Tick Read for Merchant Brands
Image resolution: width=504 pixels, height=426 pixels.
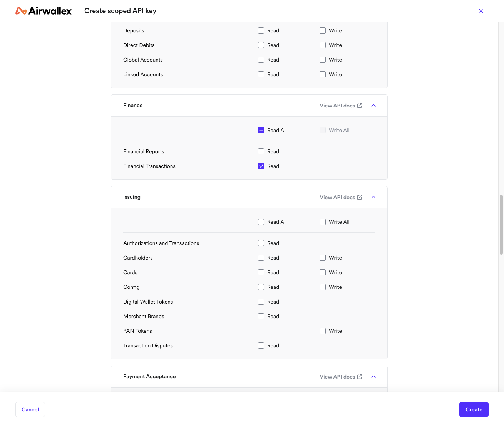click(261, 316)
